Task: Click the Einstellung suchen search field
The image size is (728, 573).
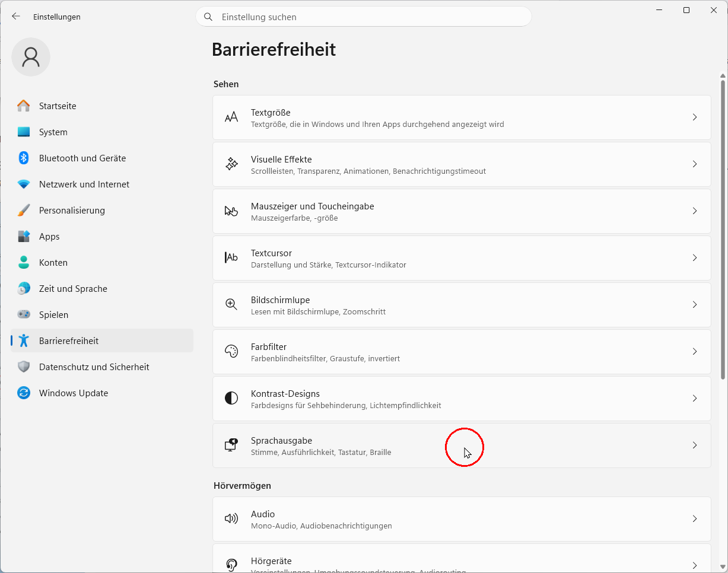Action: pos(364,17)
